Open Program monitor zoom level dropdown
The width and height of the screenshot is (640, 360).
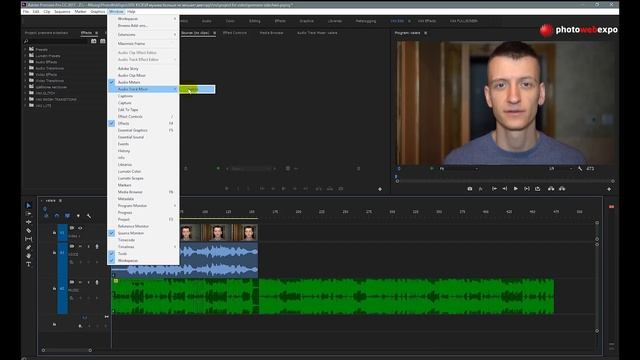(459, 169)
